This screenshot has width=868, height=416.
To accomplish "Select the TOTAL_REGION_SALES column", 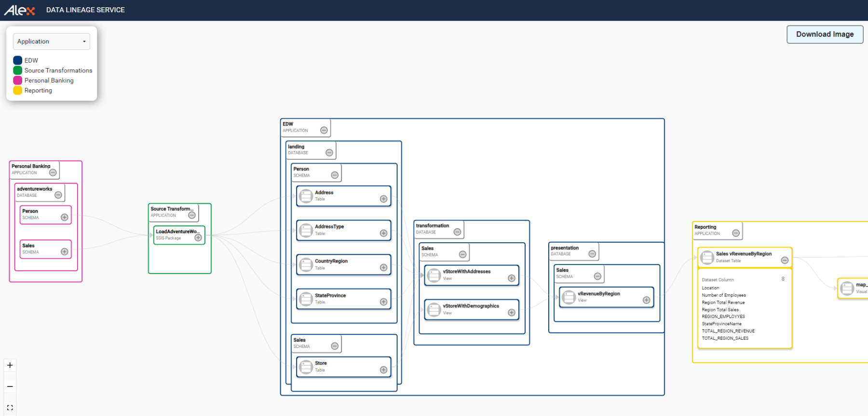I will pyautogui.click(x=725, y=338).
